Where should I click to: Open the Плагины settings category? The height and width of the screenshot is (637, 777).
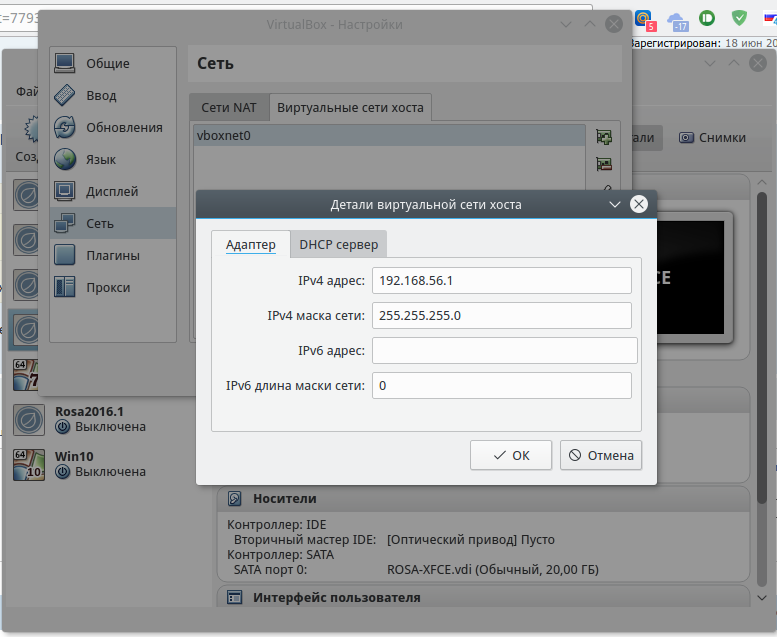112,255
